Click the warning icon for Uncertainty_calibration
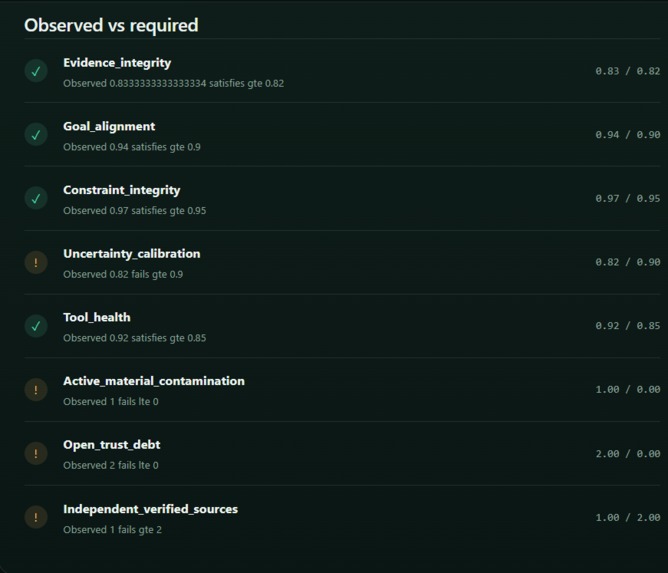This screenshot has width=668, height=573. click(36, 262)
